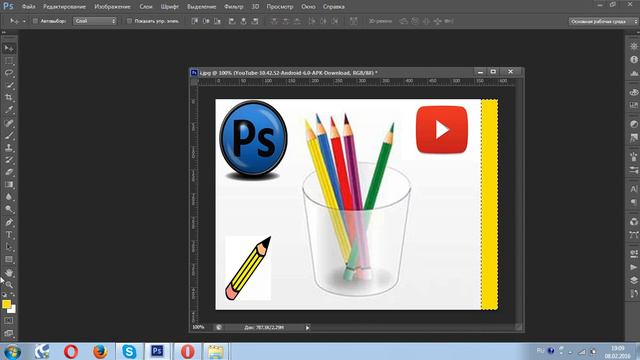Image resolution: width=640 pixels, height=360 pixels.
Task: Change screen mode button
Action: coord(9,333)
